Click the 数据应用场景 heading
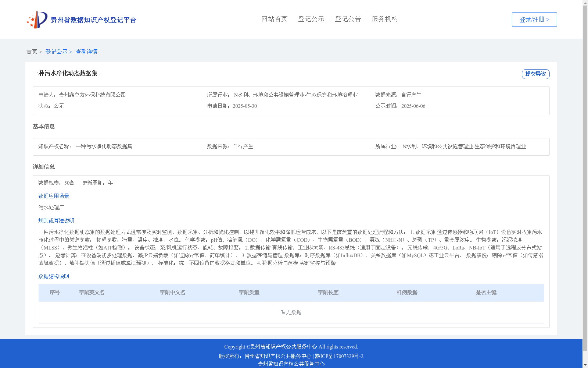Screen dimensions: 588x368 54,196
